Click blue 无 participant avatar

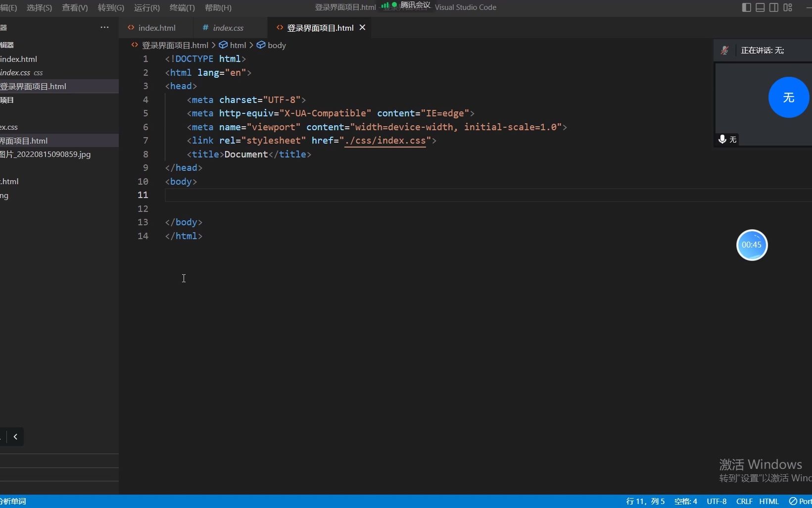pyautogui.click(x=788, y=98)
